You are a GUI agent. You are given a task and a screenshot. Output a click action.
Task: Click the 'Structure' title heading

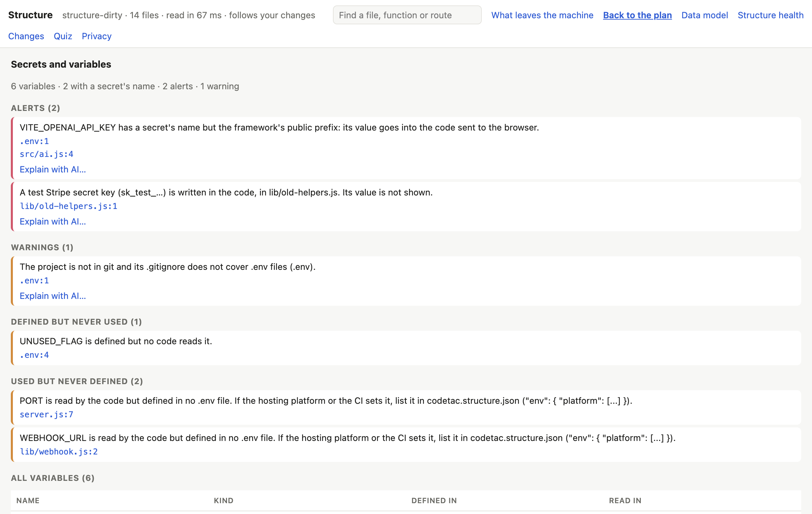pyautogui.click(x=30, y=15)
